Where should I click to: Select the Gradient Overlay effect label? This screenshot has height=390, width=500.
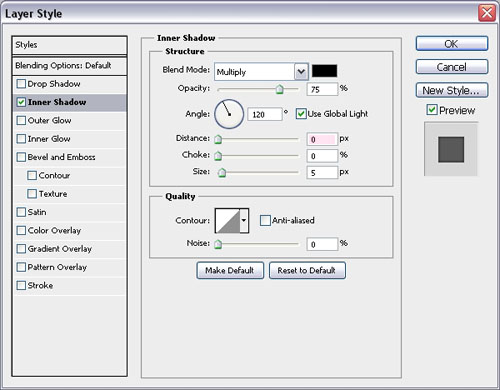[x=60, y=249]
